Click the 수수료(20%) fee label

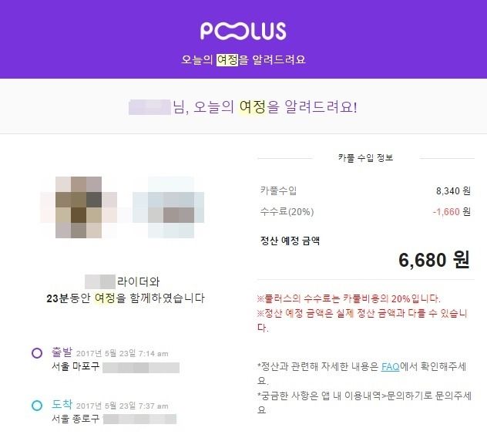(287, 212)
